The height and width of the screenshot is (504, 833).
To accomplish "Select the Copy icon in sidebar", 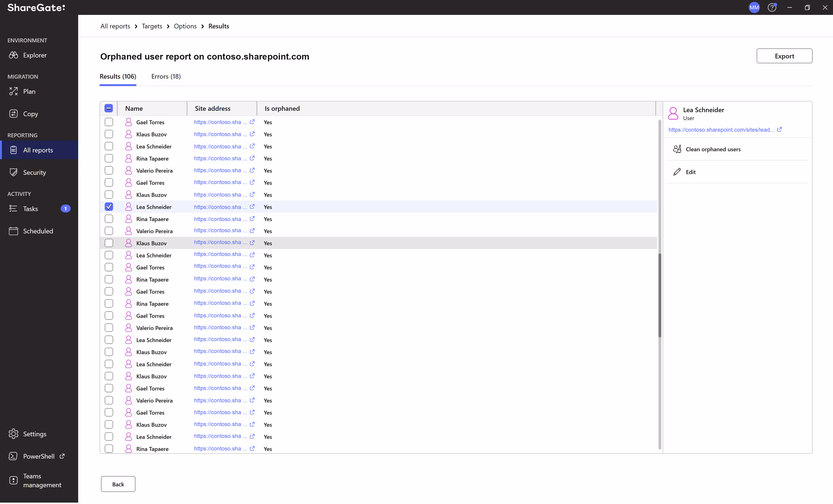I will (13, 114).
